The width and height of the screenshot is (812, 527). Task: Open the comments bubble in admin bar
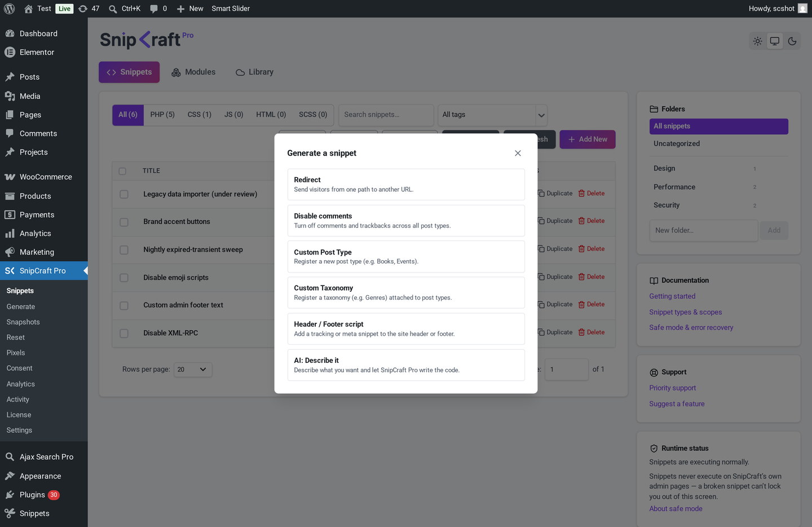pyautogui.click(x=158, y=8)
